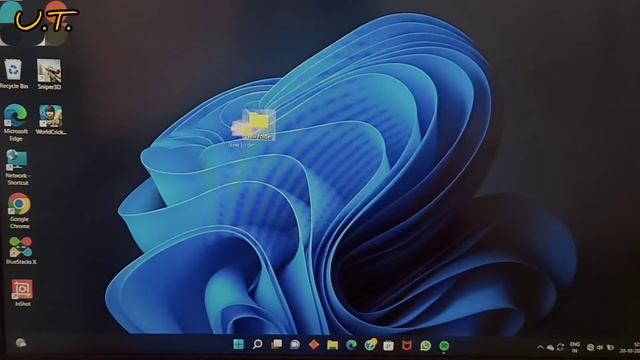Click the volume speaker tray icon
The width and height of the screenshot is (640, 360).
(x=600, y=347)
